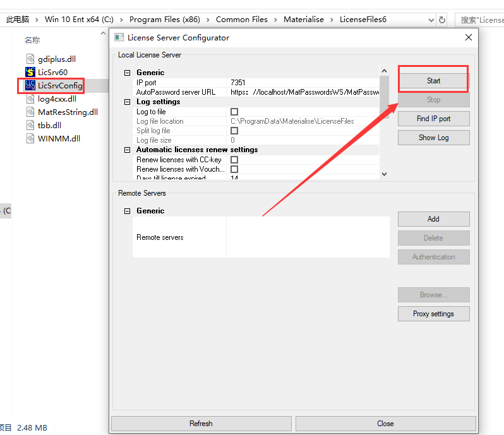Enable the Log to file checkbox
This screenshot has height=435, width=504.
pos(234,112)
